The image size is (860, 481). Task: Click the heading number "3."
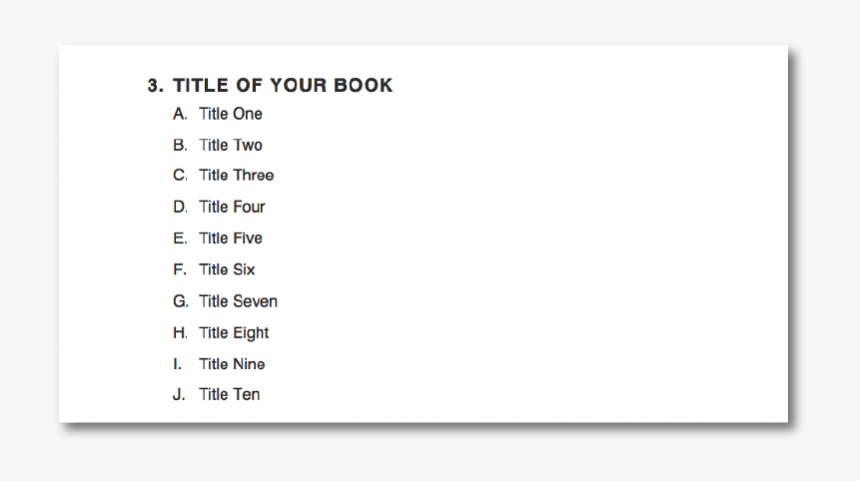(155, 86)
